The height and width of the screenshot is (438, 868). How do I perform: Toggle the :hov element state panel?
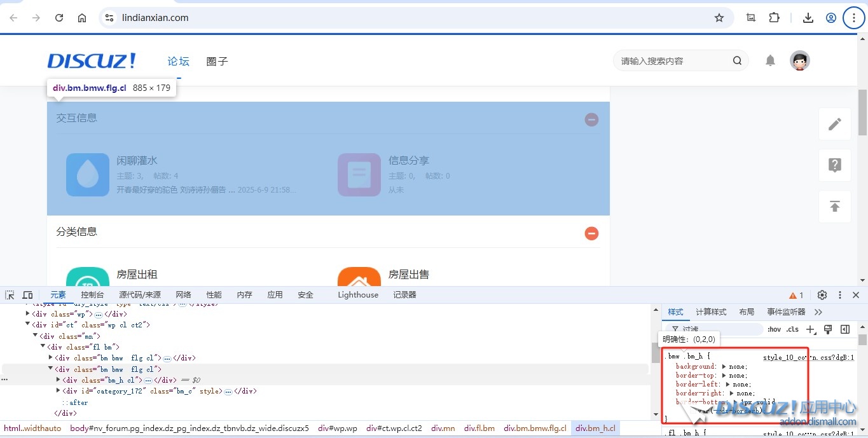[774, 329]
